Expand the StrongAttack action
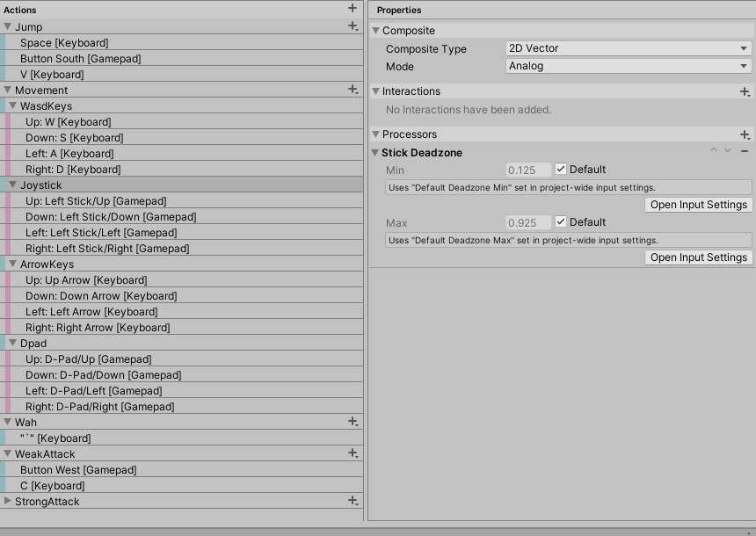Viewport: 756px width, 536px height. click(7, 501)
